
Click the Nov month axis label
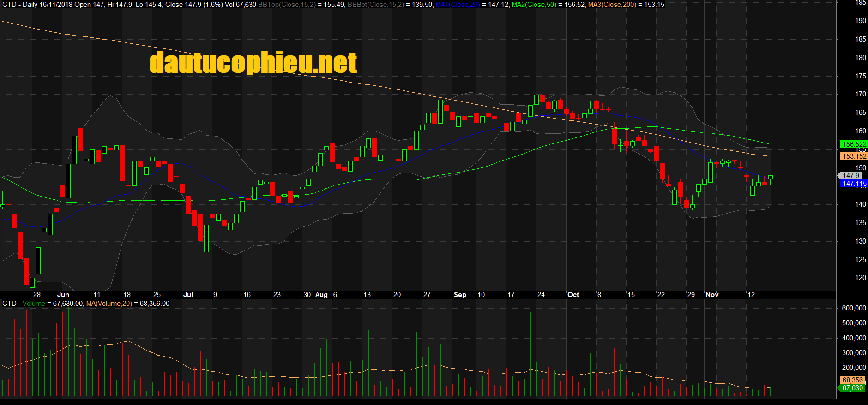(712, 295)
